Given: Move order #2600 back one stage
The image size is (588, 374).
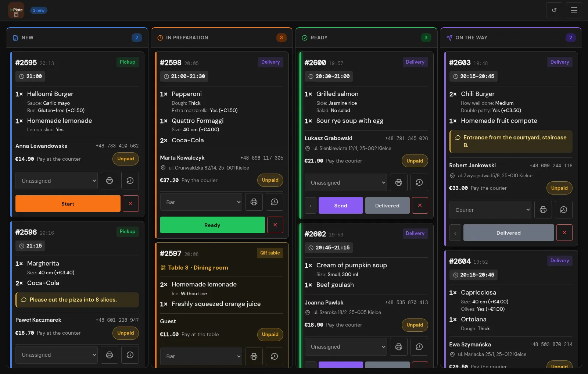Looking at the screenshot, I should [311, 205].
